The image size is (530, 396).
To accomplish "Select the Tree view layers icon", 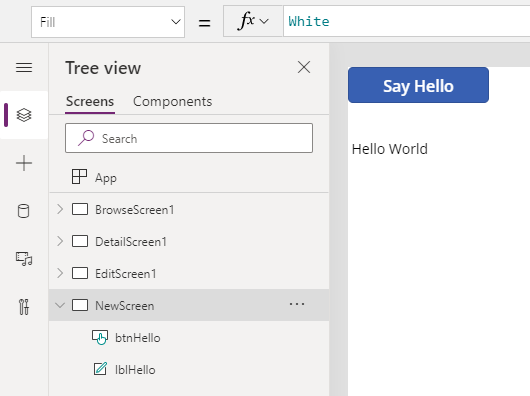I will tap(24, 115).
